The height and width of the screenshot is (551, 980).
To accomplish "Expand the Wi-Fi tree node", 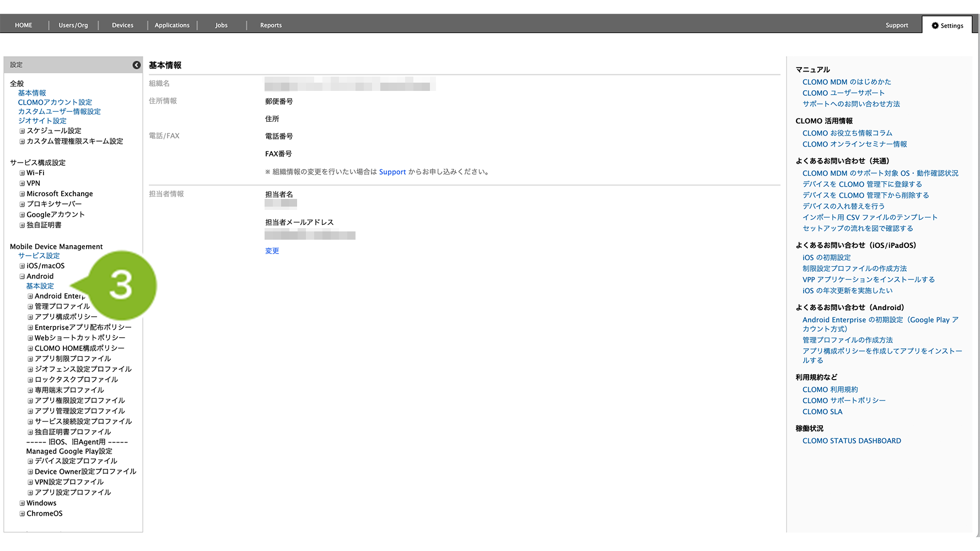I will 22,173.
